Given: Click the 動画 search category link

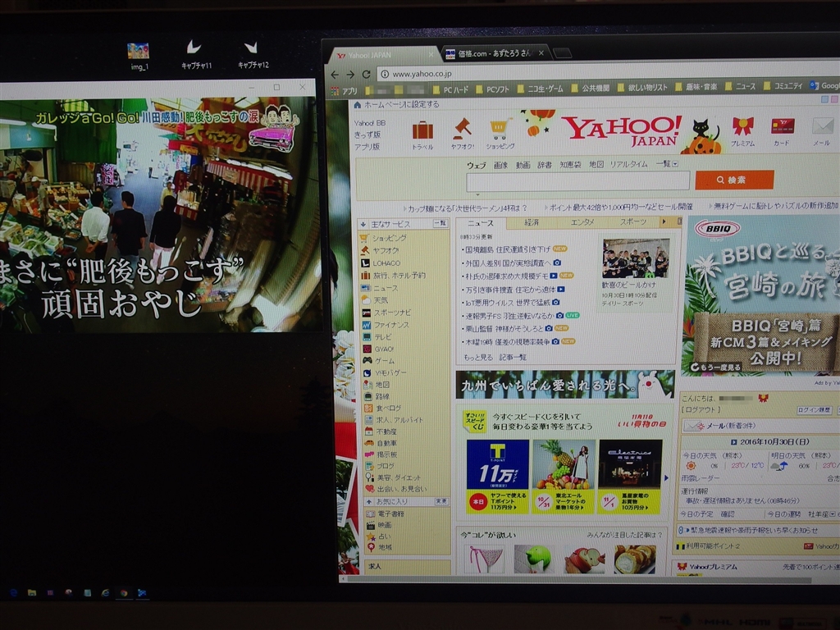Looking at the screenshot, I should coord(523,165).
